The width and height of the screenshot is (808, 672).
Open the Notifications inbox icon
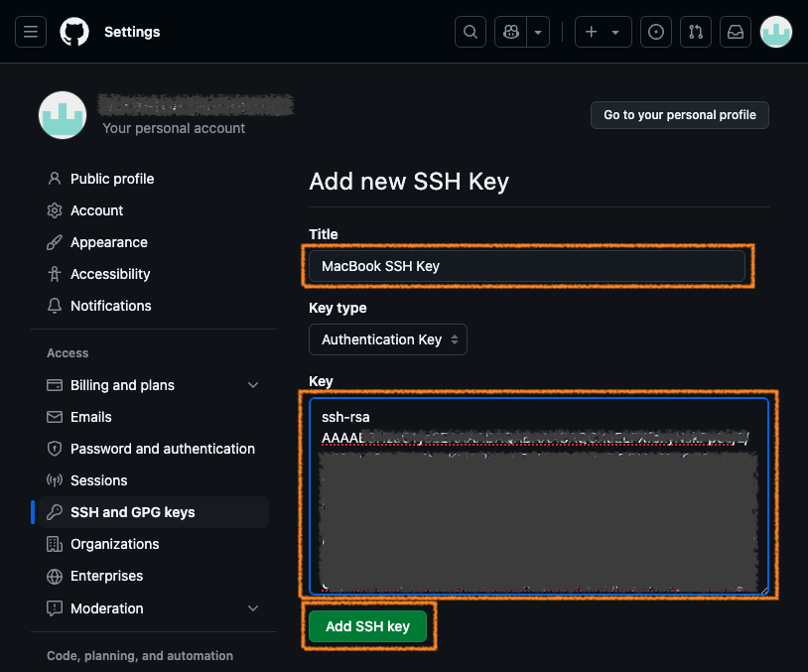736,32
